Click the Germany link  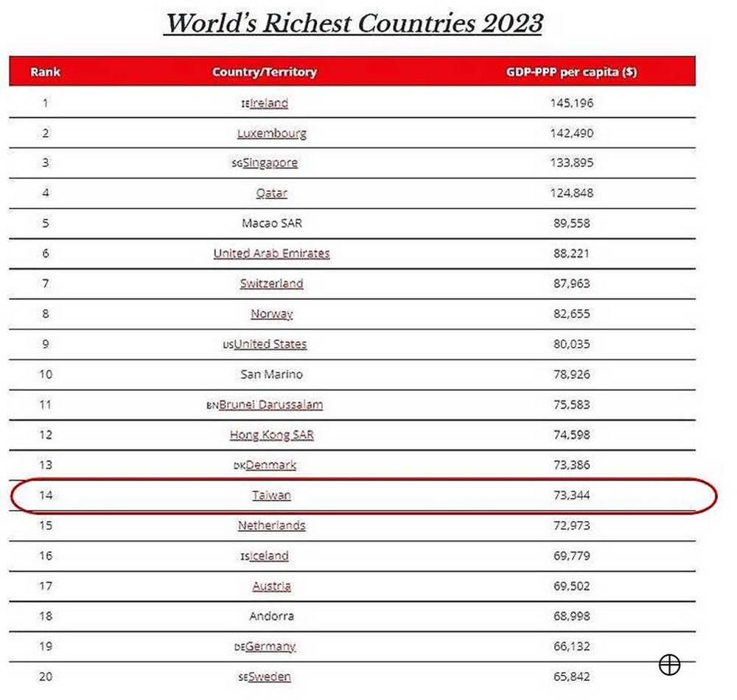pyautogui.click(x=270, y=646)
